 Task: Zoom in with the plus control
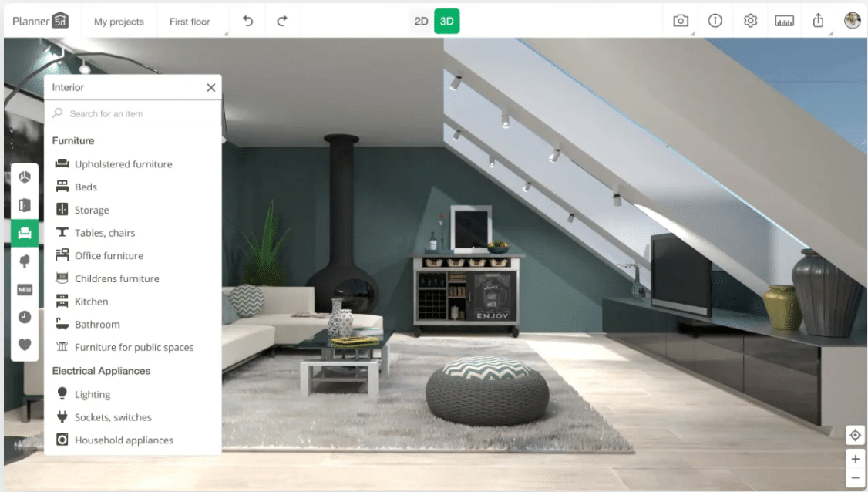[855, 459]
